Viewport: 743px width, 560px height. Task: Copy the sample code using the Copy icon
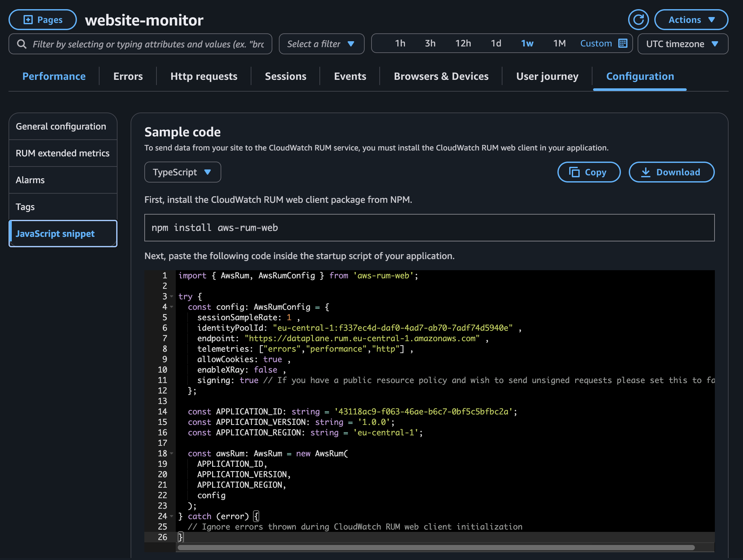(x=575, y=172)
